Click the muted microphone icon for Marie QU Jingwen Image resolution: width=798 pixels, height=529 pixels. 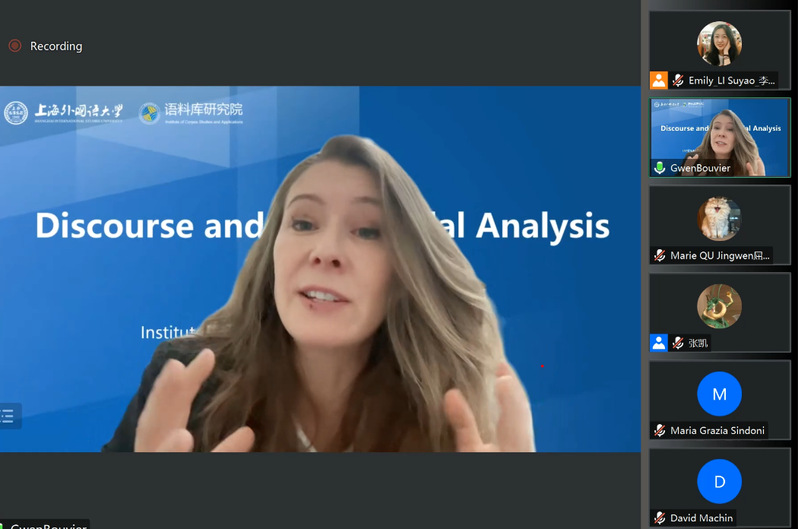click(x=660, y=255)
